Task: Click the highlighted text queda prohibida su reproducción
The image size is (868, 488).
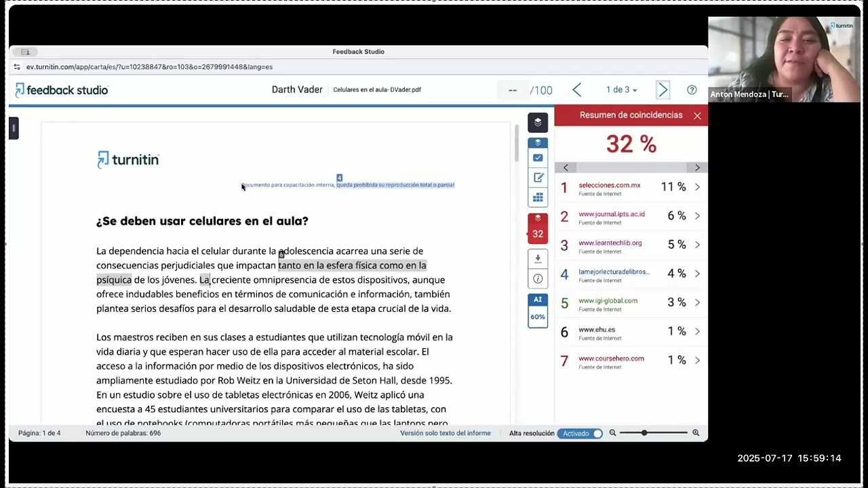Action: coord(395,185)
